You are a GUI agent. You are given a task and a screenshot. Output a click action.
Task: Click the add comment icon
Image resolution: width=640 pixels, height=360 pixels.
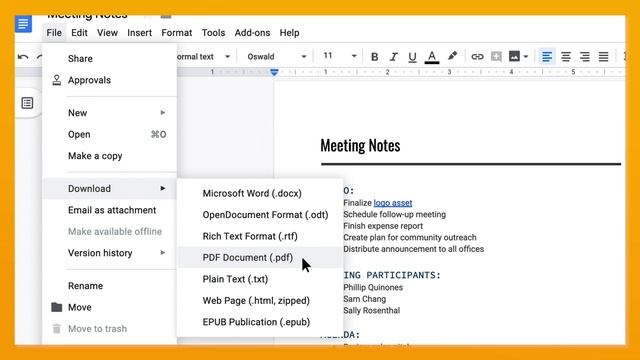[x=496, y=56]
